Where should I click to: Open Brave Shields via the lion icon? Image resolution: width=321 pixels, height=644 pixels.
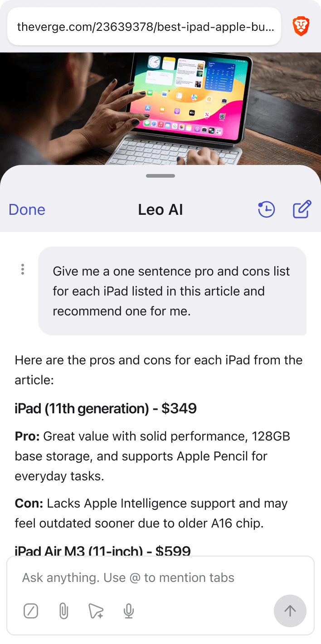click(x=301, y=26)
